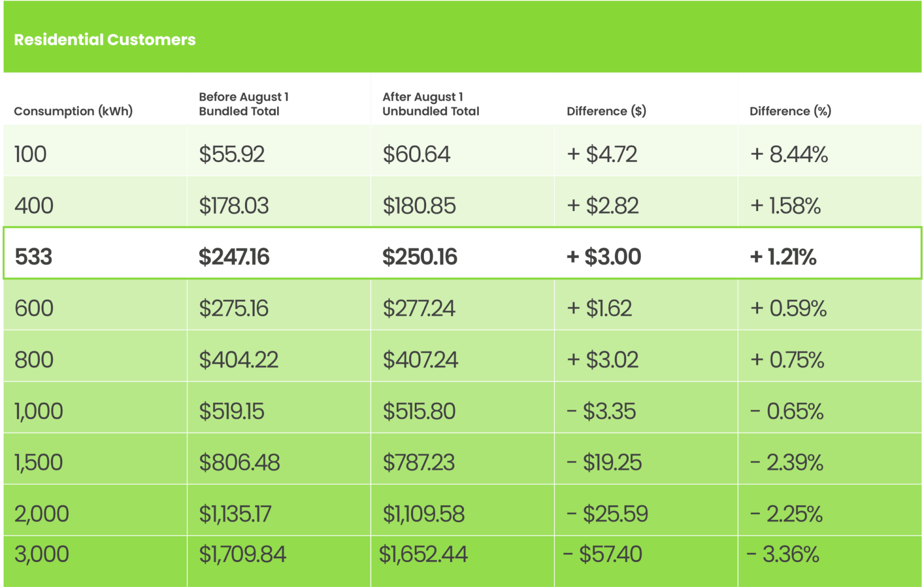Click the Residential Customers header title
Screen dimensions: 924x587
click(105, 40)
